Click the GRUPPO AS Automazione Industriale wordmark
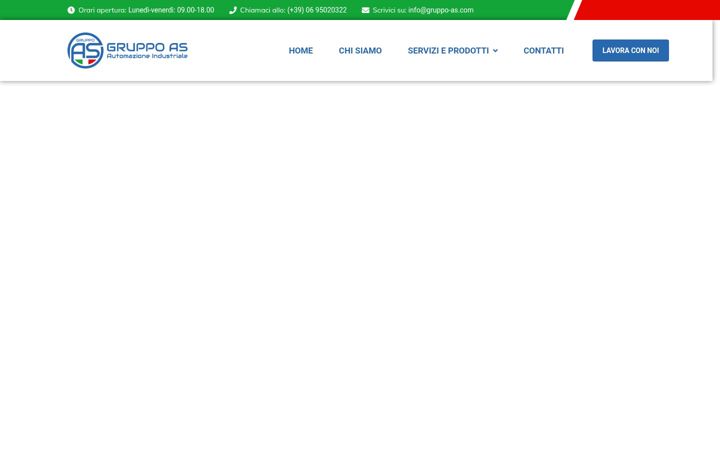The width and height of the screenshot is (720, 450). point(147,51)
